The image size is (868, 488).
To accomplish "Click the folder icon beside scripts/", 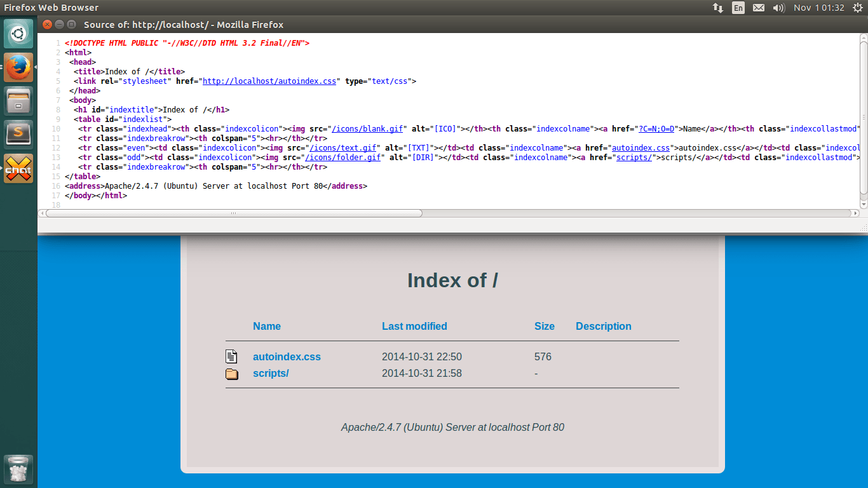I will click(x=232, y=374).
